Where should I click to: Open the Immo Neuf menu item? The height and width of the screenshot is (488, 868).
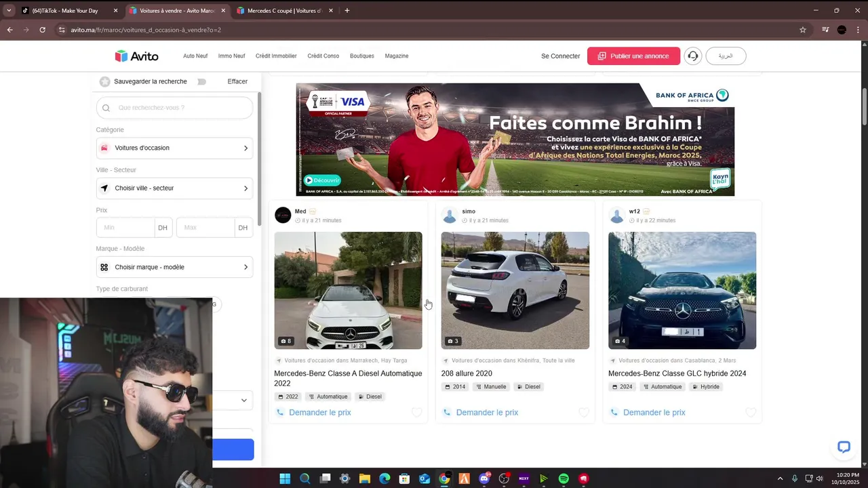[231, 56]
